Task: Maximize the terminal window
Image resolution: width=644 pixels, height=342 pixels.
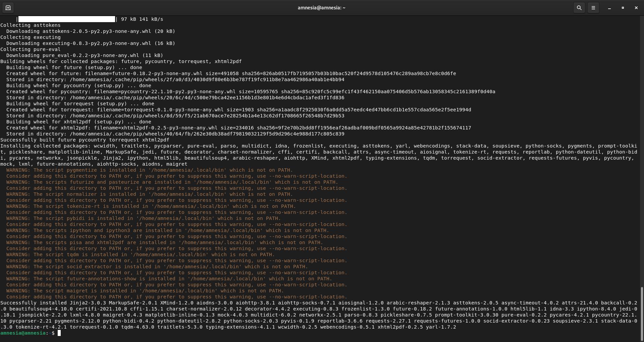Action: (x=623, y=8)
